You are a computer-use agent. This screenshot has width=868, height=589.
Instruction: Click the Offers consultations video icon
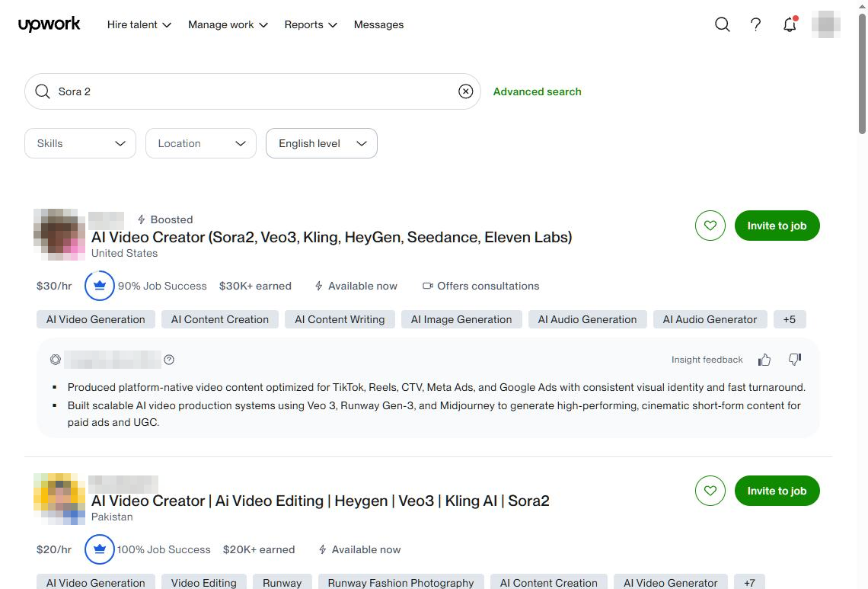point(428,286)
